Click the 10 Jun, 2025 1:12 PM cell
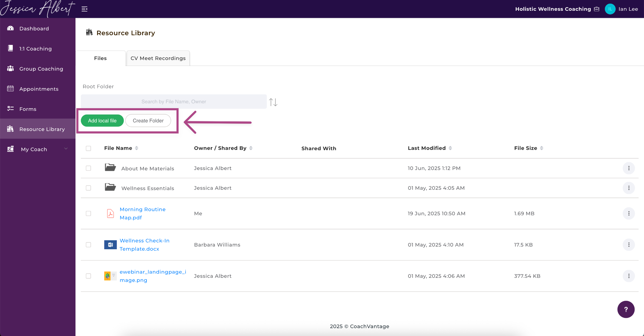This screenshot has width=644, height=336. pos(434,168)
